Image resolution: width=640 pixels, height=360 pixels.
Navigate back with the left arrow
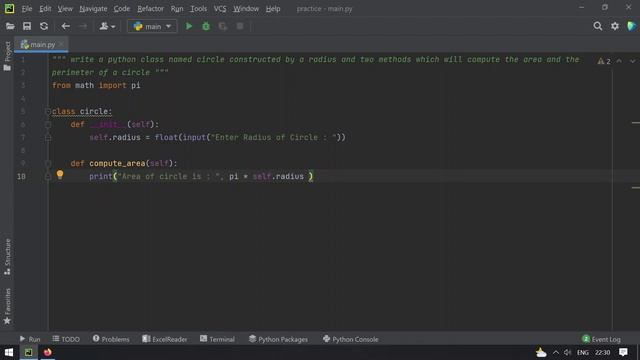(x=65, y=27)
